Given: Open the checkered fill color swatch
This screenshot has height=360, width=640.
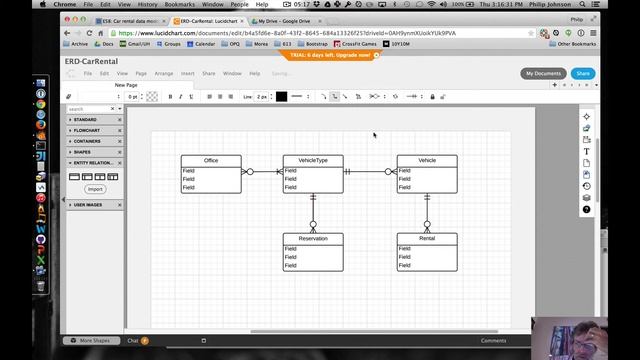Looking at the screenshot, I should (x=152, y=97).
